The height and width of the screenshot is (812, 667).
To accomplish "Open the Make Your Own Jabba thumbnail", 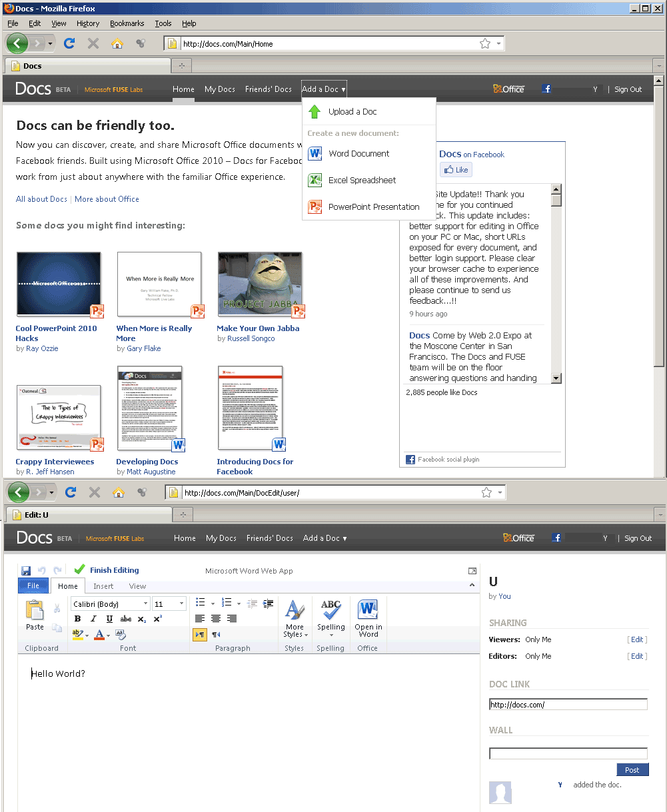I will coord(260,284).
